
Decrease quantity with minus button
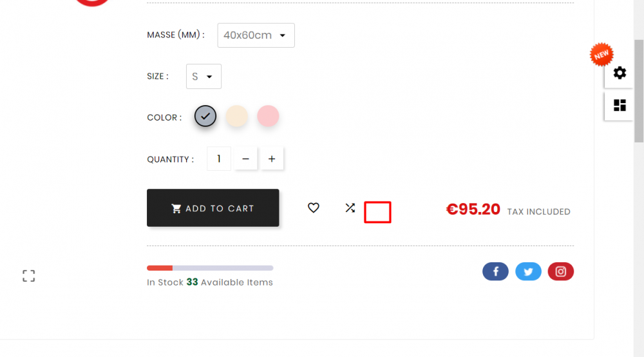(x=245, y=159)
